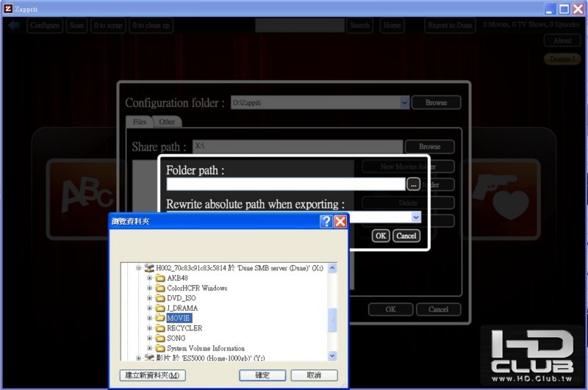This screenshot has width=588, height=390.
Task: Click Cancel at the bottom of the configuration dialog
Action: [x=438, y=309]
